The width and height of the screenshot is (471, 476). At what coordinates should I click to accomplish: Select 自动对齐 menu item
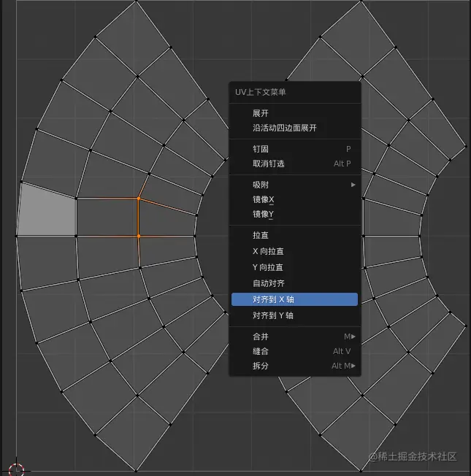click(294, 283)
